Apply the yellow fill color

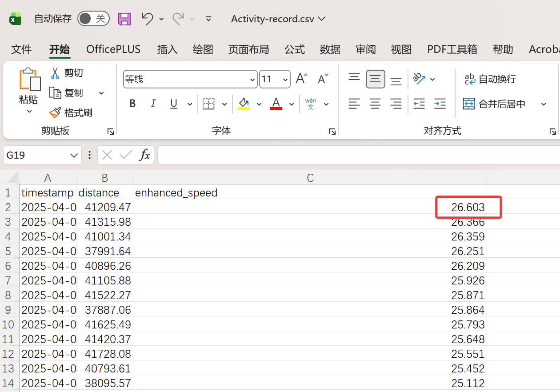click(x=244, y=104)
